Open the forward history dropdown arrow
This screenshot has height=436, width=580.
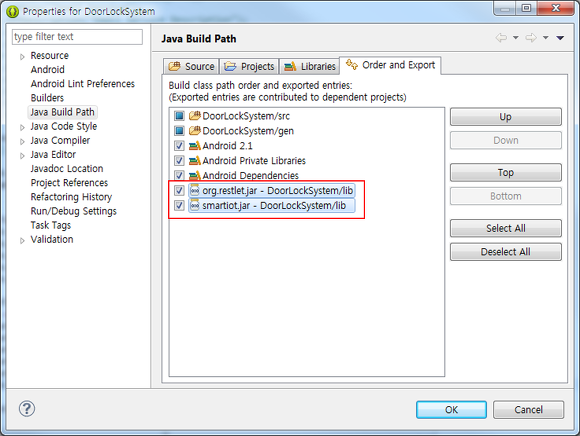coord(545,38)
